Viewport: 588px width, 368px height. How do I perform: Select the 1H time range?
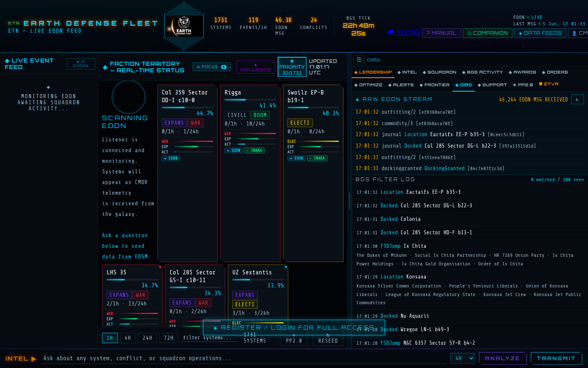109,338
